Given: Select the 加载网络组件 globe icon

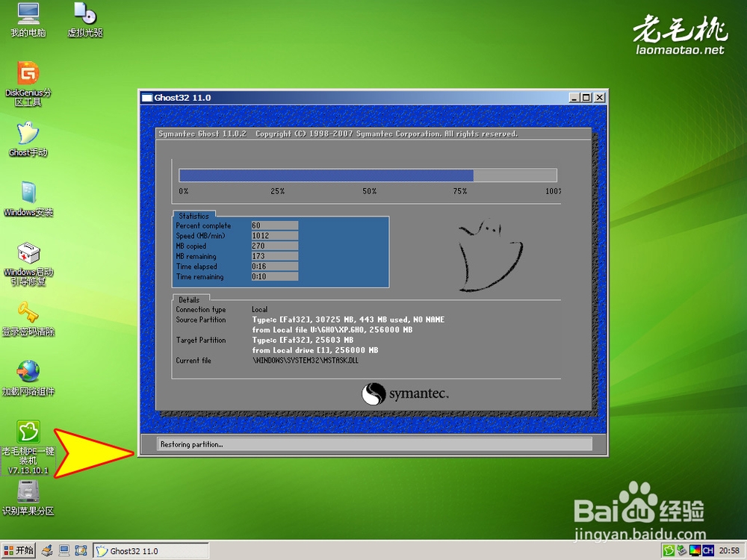Looking at the screenshot, I should click(x=28, y=379).
